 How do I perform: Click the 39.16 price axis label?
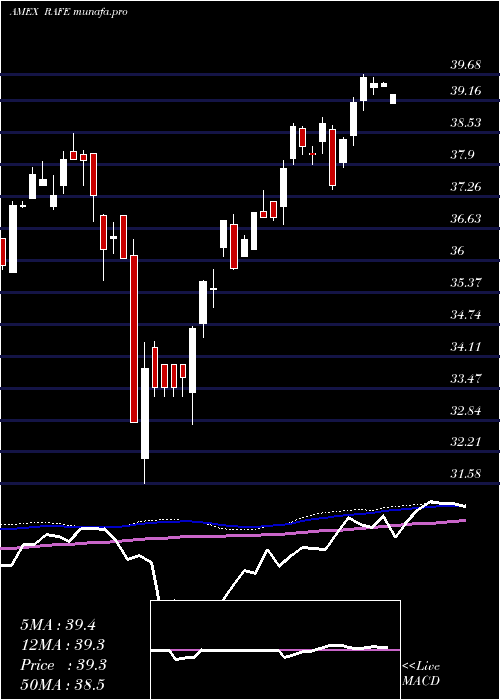466,91
